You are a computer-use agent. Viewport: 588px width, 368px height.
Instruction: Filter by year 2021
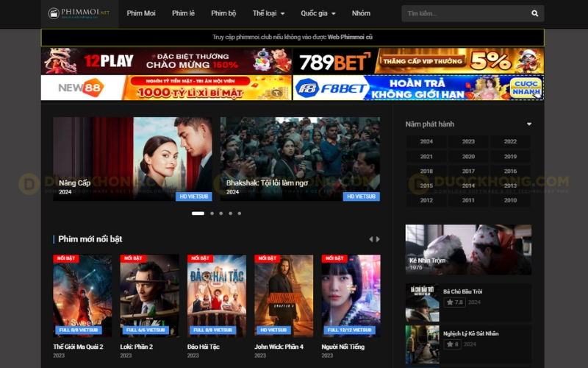tap(426, 157)
